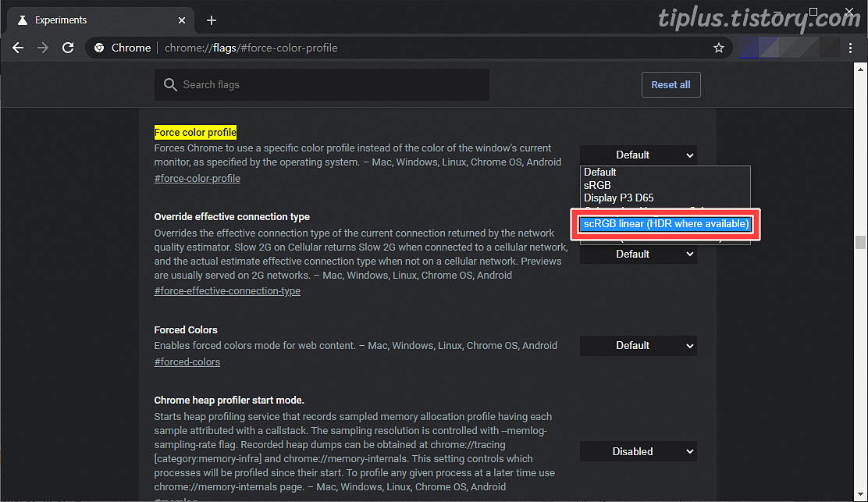Click the Override effective connection type heading
The image size is (868, 502).
232,216
